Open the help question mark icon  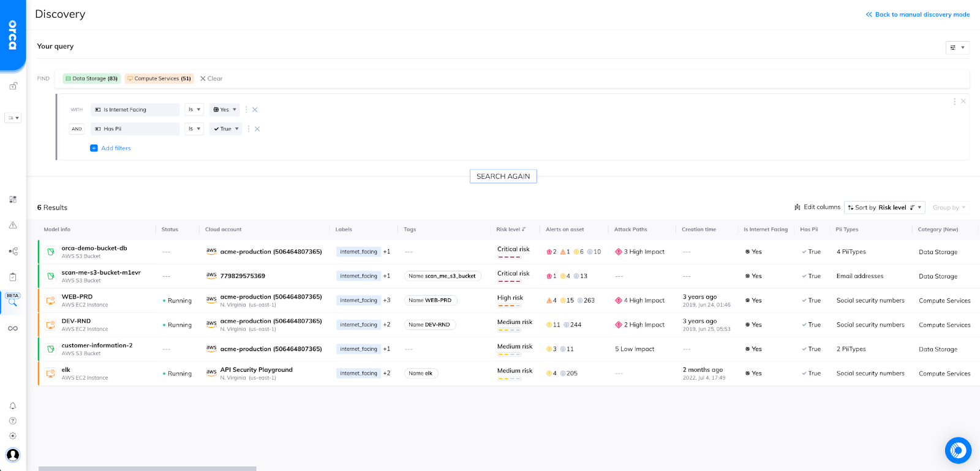click(x=13, y=421)
